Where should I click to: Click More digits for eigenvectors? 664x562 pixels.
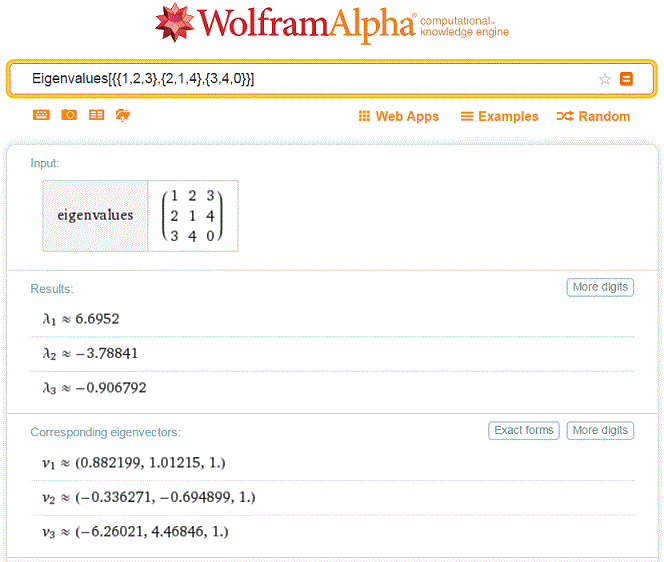(x=600, y=430)
